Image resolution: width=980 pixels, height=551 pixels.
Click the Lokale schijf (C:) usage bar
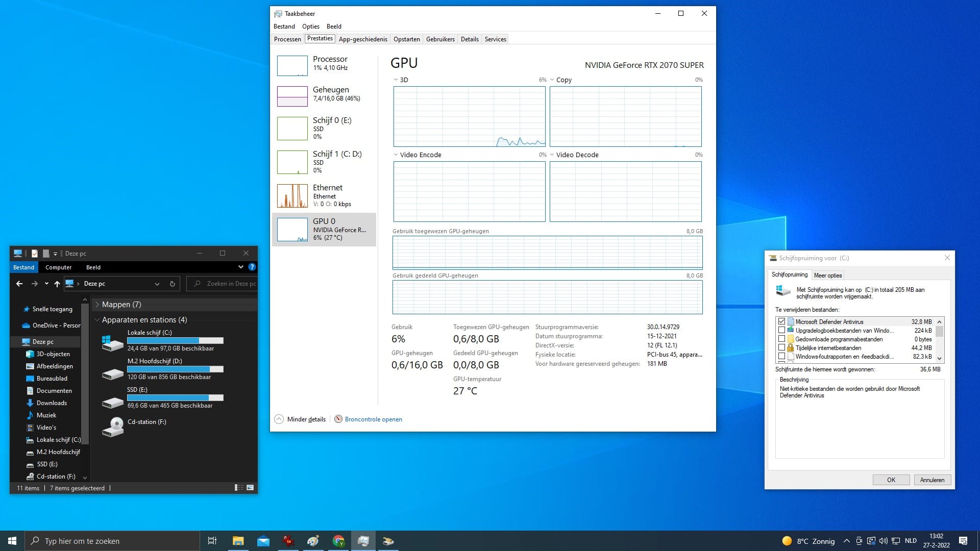tap(175, 340)
